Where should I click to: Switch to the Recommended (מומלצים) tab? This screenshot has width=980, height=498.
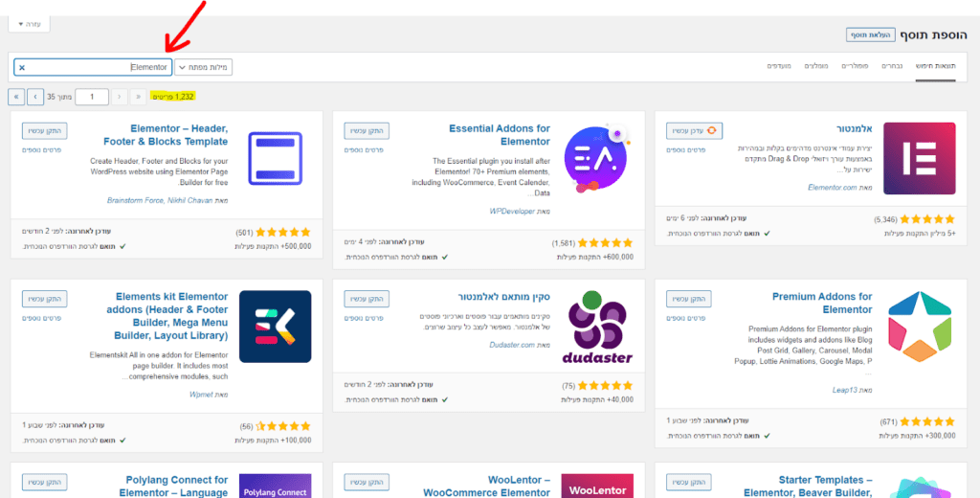[x=816, y=66]
